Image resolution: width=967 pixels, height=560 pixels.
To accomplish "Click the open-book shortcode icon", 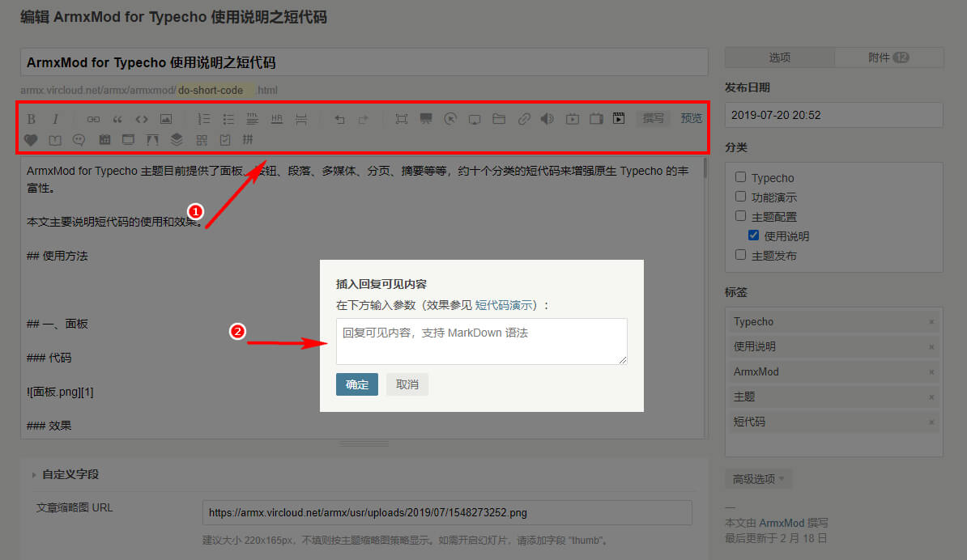I will tap(55, 141).
